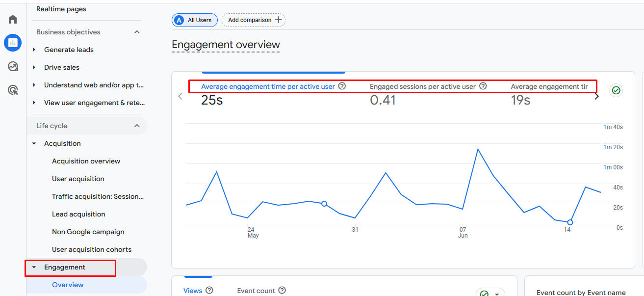Click the 0.41 metric value
The width and height of the screenshot is (644, 296).
(383, 100)
